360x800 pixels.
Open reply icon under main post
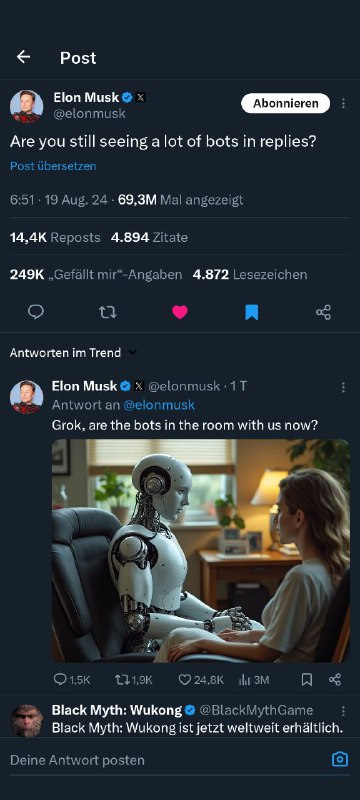coord(36,312)
